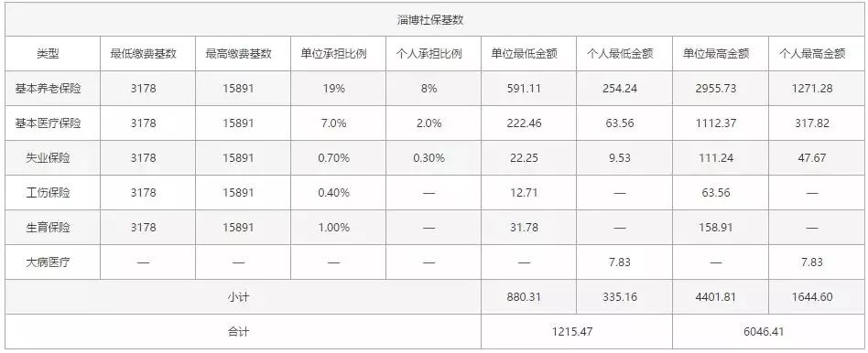
Task: Select the 大病医疗 row label
Action: [x=49, y=262]
